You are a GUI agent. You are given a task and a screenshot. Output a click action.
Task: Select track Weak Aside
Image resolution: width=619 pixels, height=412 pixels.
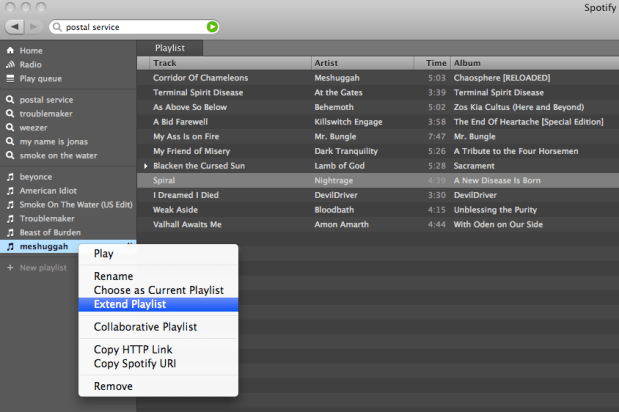pyautogui.click(x=175, y=210)
